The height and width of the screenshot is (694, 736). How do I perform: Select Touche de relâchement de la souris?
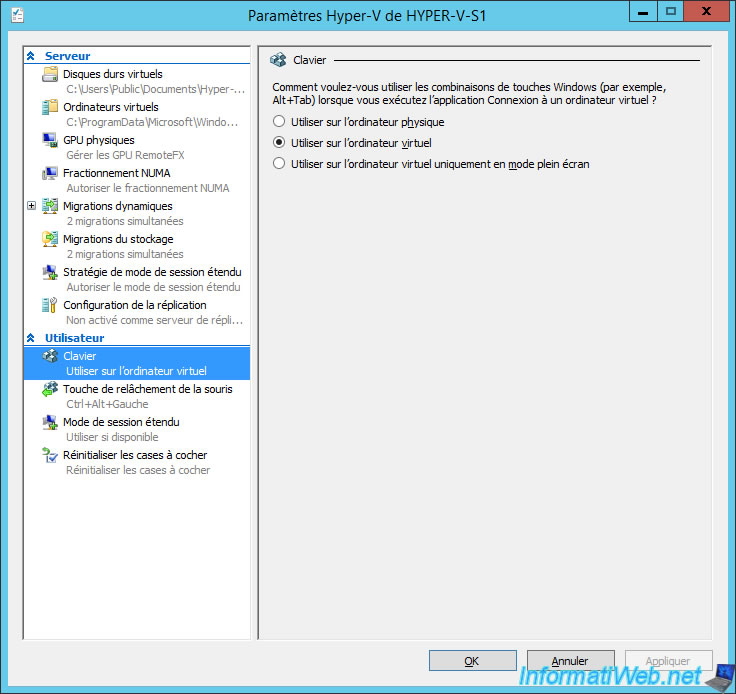point(148,389)
